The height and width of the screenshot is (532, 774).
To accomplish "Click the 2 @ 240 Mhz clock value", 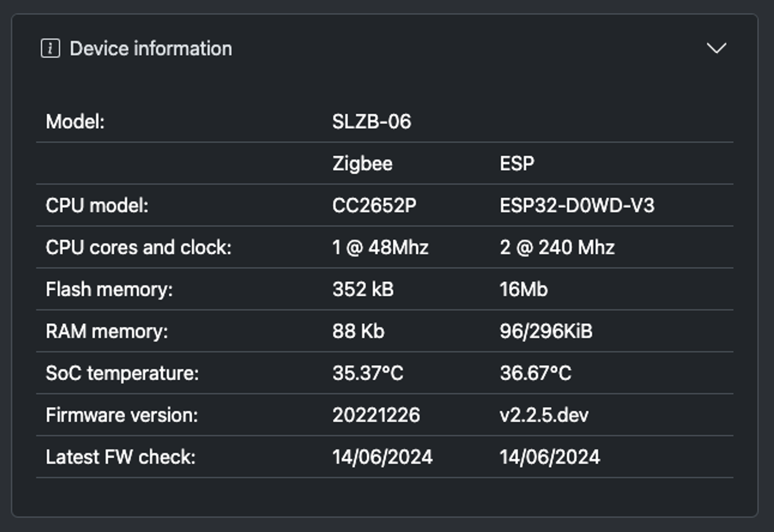I will [x=557, y=248].
